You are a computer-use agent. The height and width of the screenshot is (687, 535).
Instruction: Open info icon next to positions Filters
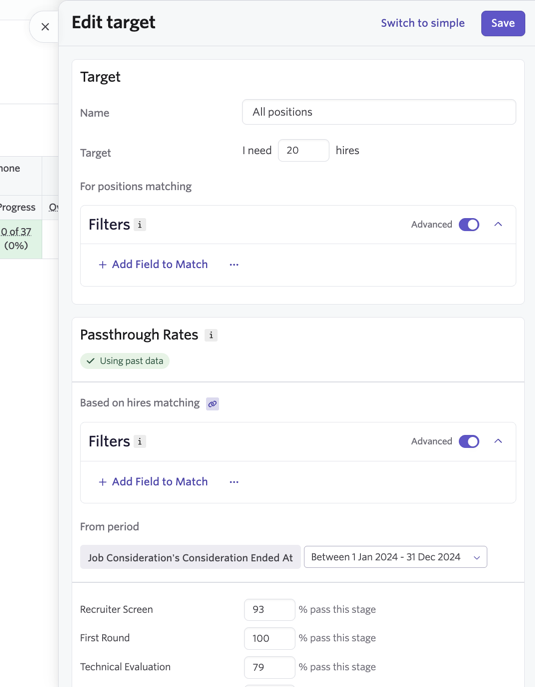coord(140,225)
